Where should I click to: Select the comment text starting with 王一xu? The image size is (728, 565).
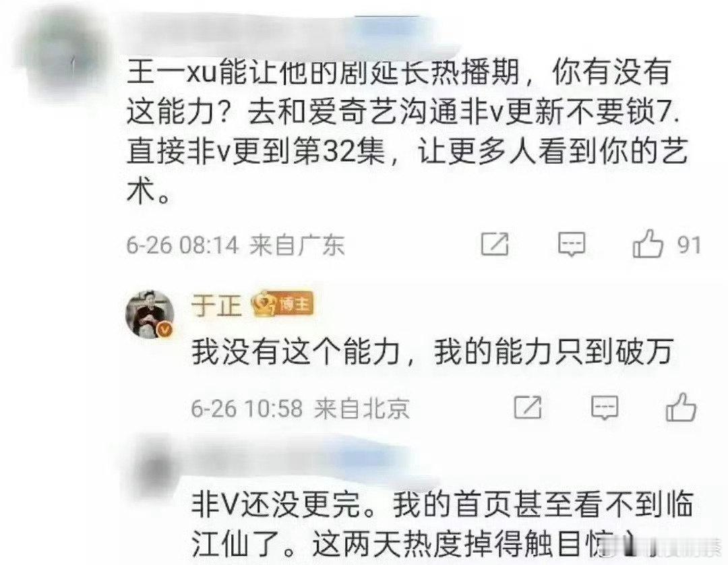pyautogui.click(x=406, y=132)
